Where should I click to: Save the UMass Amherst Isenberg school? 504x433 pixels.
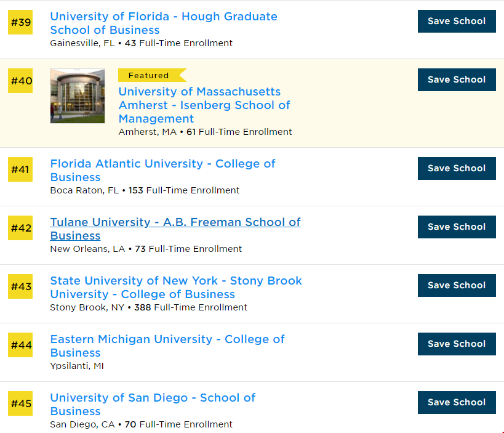coord(457,80)
